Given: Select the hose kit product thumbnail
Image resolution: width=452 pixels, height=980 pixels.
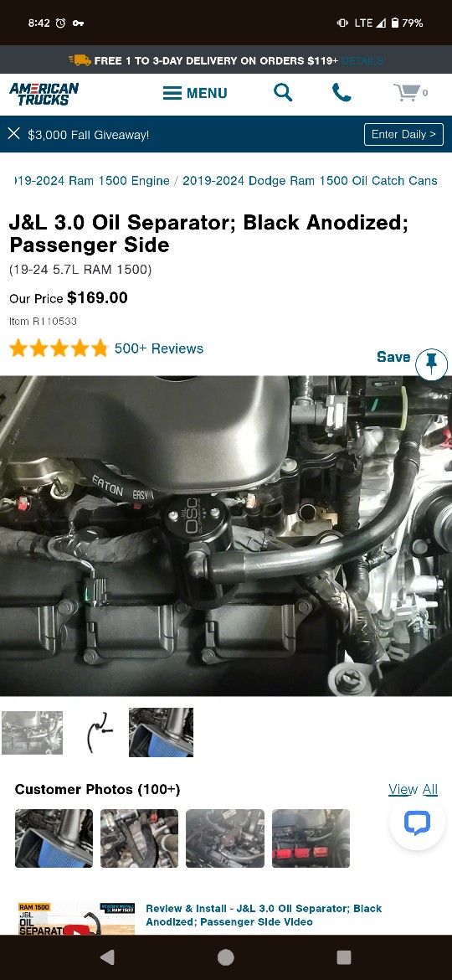Looking at the screenshot, I should (x=100, y=732).
